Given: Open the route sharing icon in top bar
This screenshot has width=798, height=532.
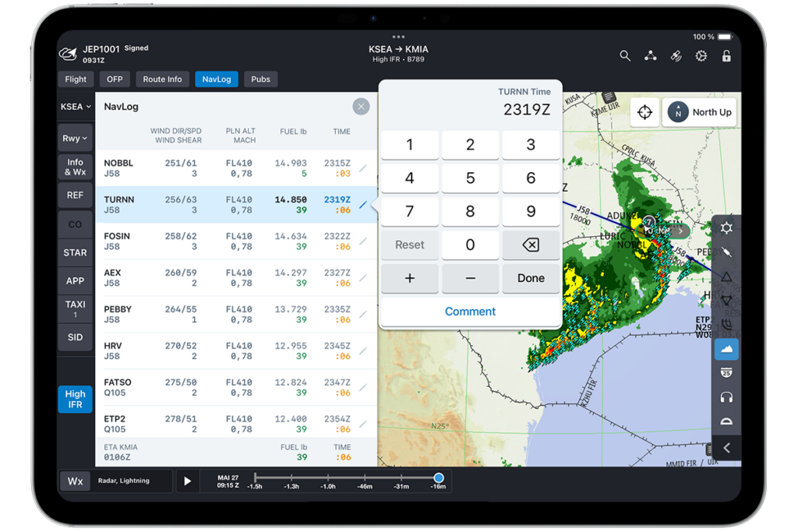Looking at the screenshot, I should [651, 56].
